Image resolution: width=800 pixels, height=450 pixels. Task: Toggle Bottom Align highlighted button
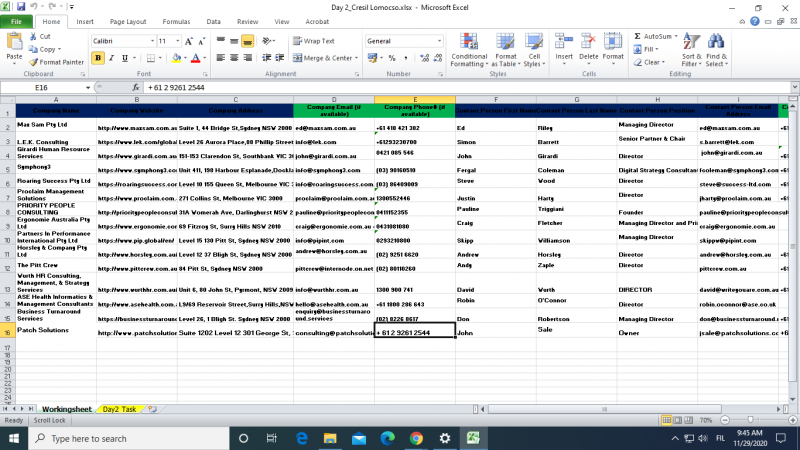(x=247, y=41)
